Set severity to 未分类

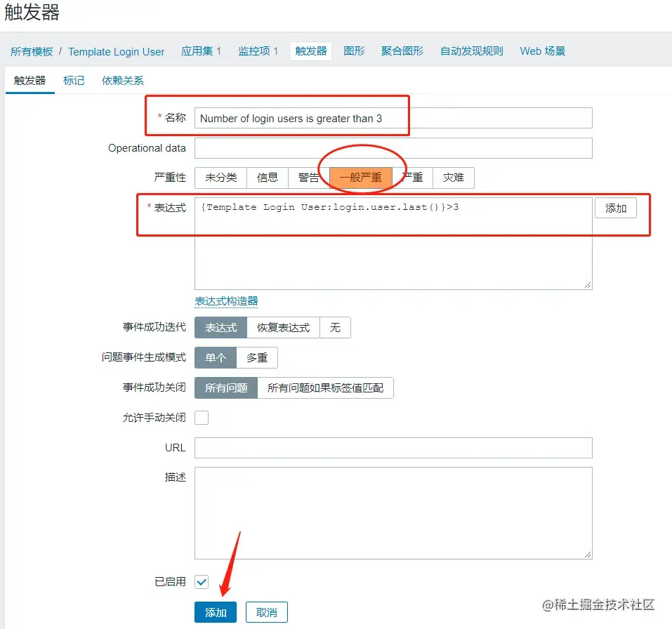pos(220,178)
